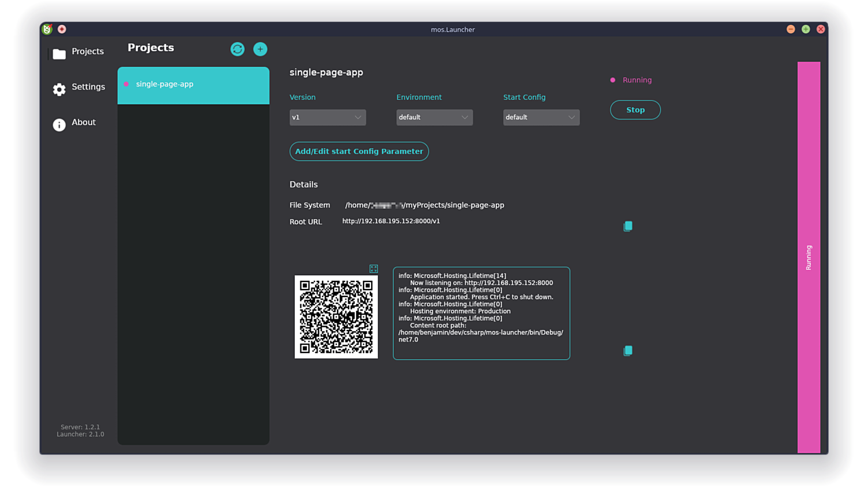This screenshot has width=868, height=488.
Task: Click the pink Running progress bar
Action: 808,257
